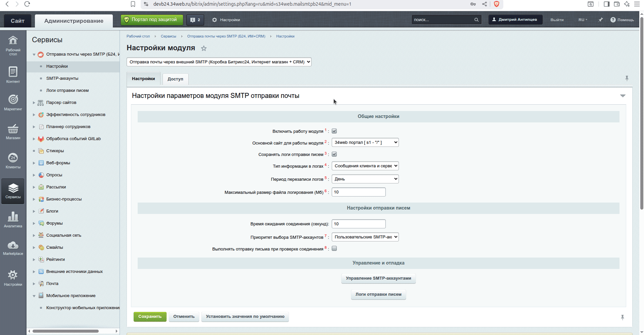644x335 pixels.
Task: Click the Логи отправки писем button
Action: (x=378, y=294)
